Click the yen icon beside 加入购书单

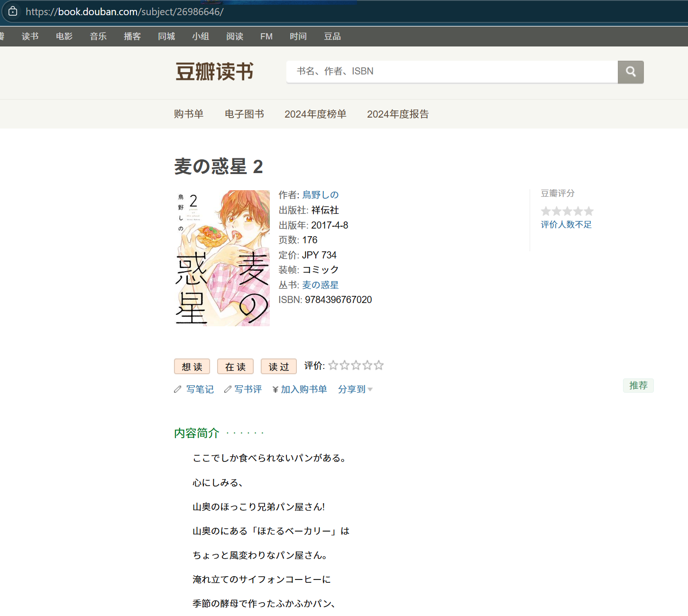pyautogui.click(x=275, y=390)
